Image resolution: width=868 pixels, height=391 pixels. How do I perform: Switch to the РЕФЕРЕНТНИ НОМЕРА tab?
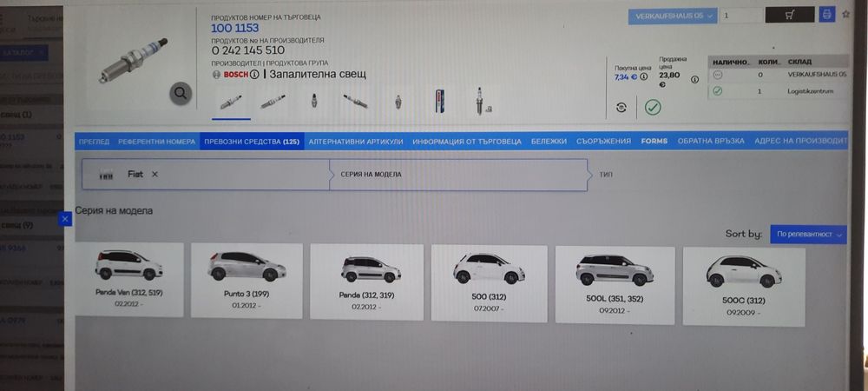coord(156,142)
